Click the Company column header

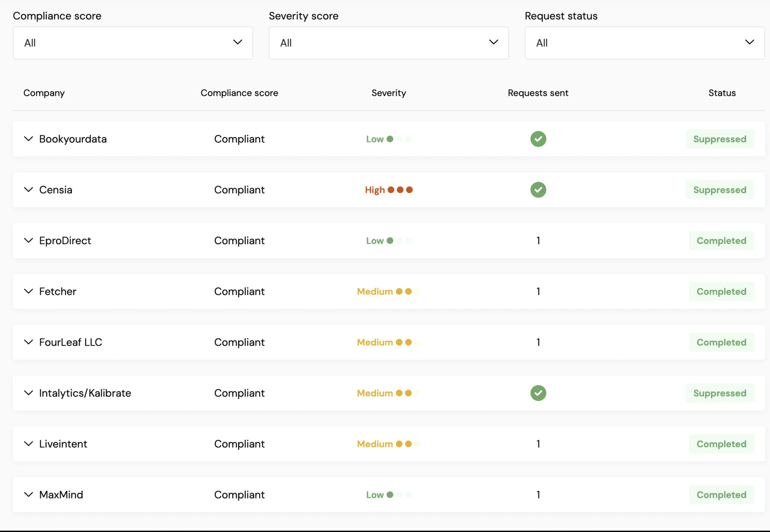[x=44, y=93]
